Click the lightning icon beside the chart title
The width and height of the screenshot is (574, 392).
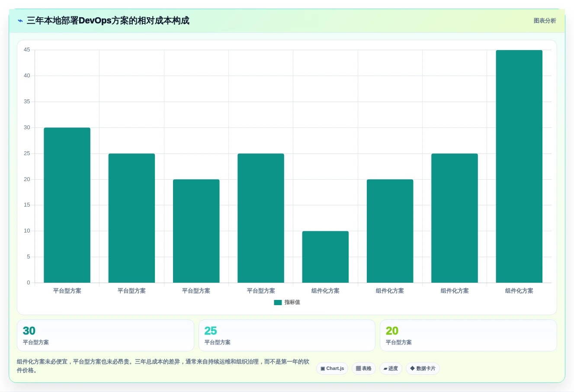[20, 21]
